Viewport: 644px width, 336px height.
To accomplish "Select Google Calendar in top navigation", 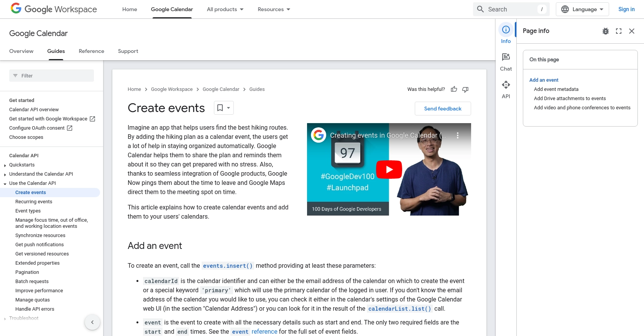I will click(x=172, y=9).
